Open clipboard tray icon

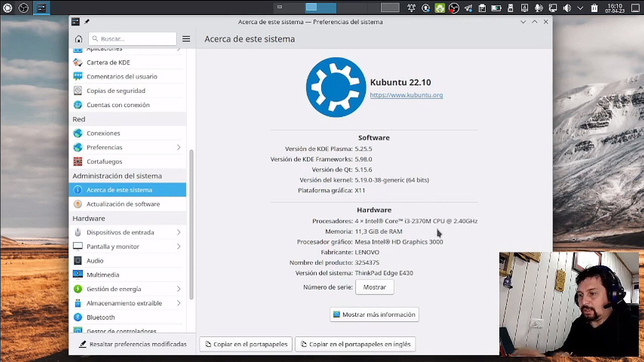click(482, 8)
